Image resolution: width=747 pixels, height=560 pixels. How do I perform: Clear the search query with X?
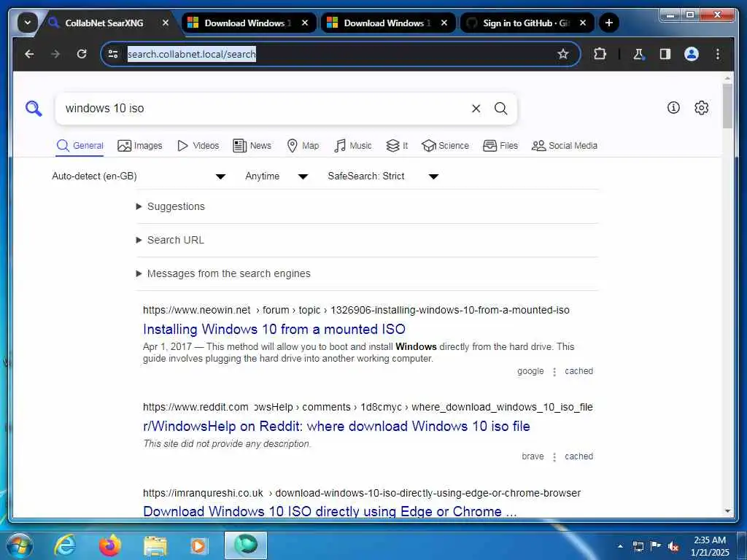(476, 109)
